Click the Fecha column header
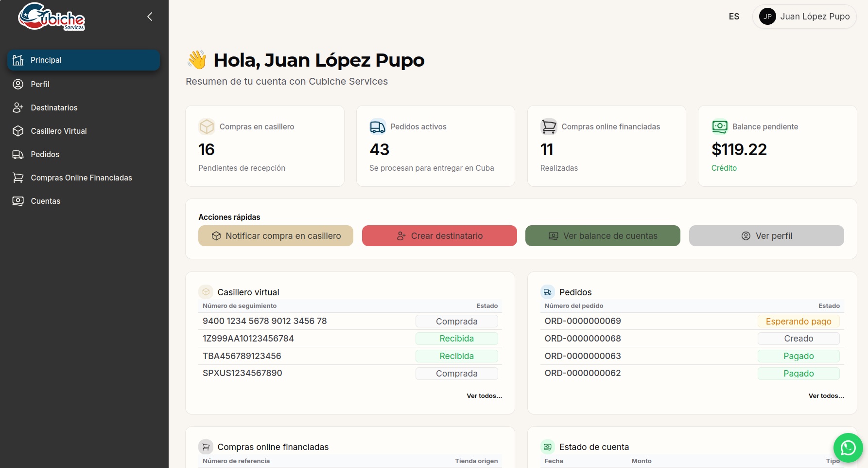868x468 pixels. pos(554,461)
